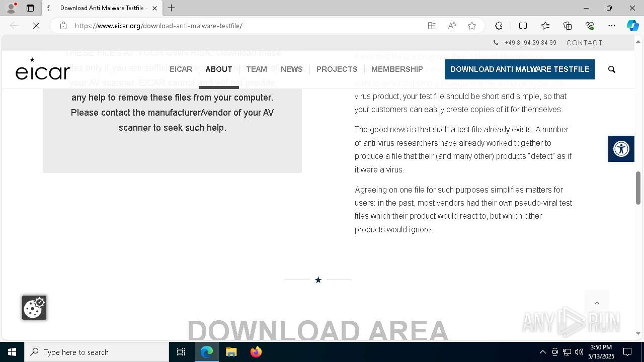Click the scrollbar down arrow
This screenshot has height=362, width=644.
tap(638, 333)
